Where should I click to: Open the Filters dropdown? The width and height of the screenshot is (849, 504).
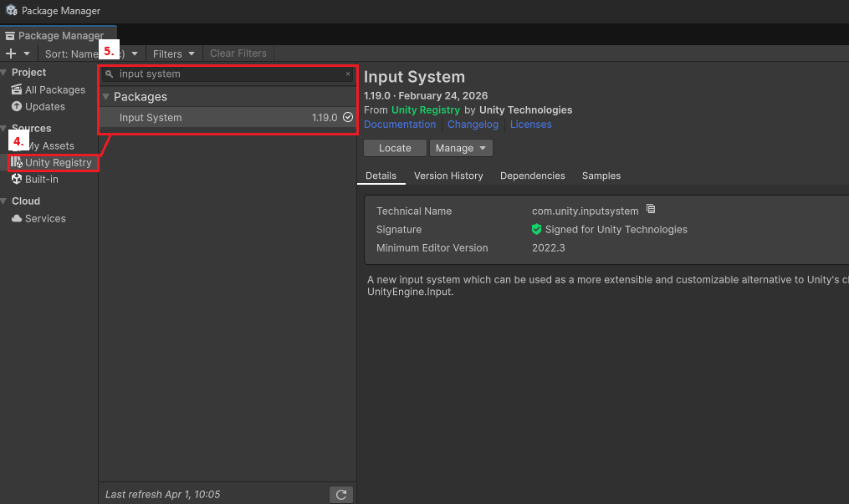[x=173, y=53]
